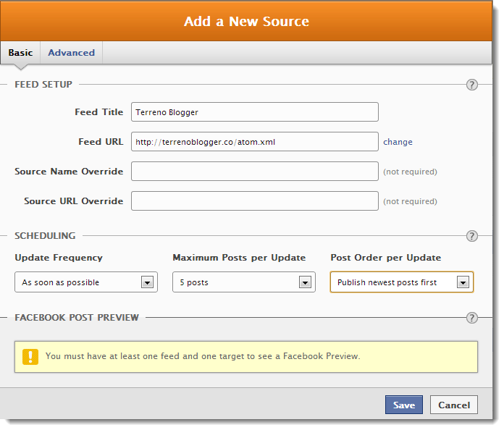
Task: Click the Maximum Posts per Update arrow
Action: tap(305, 282)
